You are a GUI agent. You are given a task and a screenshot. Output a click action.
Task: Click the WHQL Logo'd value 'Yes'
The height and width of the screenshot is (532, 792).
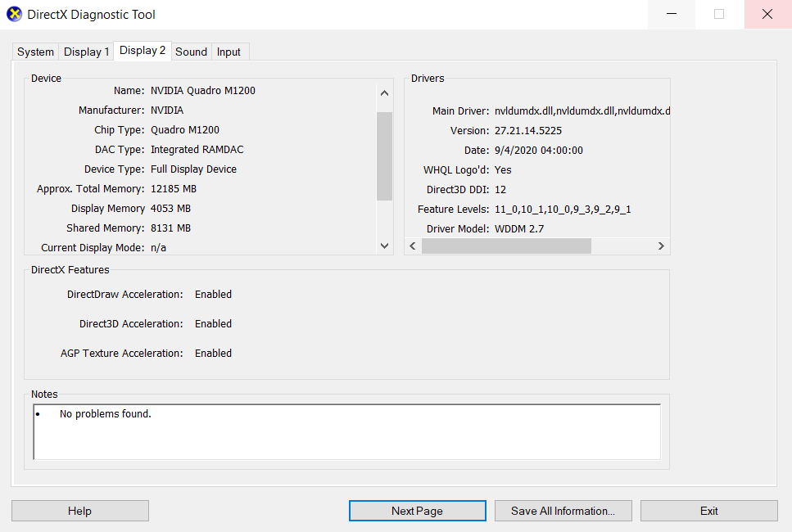point(503,170)
